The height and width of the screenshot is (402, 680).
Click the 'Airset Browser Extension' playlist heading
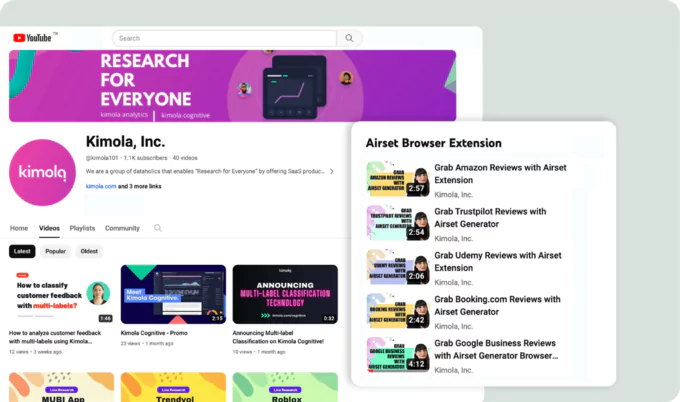click(433, 143)
